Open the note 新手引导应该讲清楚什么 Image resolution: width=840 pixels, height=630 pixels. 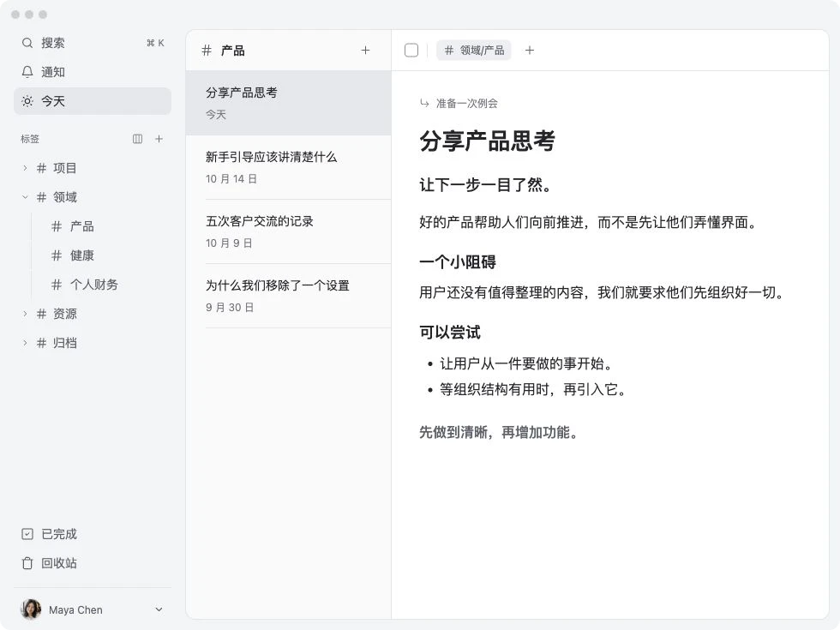click(x=288, y=167)
